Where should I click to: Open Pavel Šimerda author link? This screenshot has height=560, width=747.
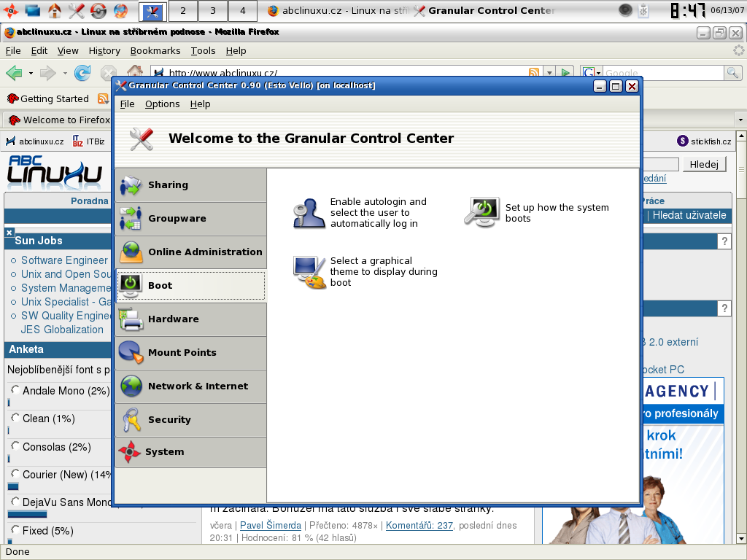(x=270, y=525)
